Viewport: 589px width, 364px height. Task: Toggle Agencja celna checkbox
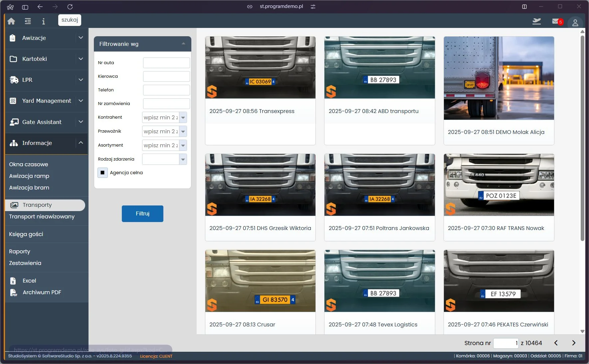pyautogui.click(x=102, y=173)
